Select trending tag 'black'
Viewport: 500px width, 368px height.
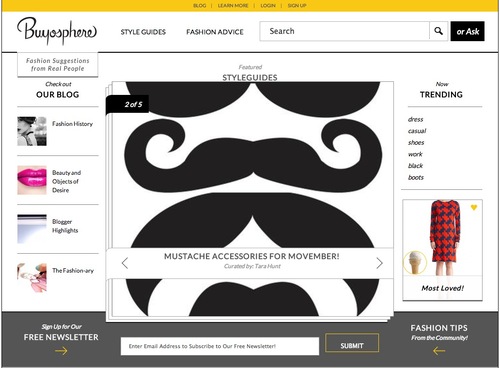415,166
